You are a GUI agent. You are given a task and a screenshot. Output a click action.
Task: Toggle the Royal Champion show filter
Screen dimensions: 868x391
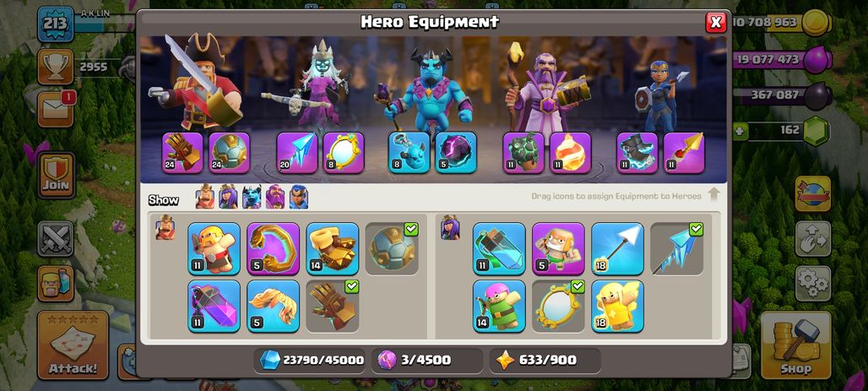298,197
